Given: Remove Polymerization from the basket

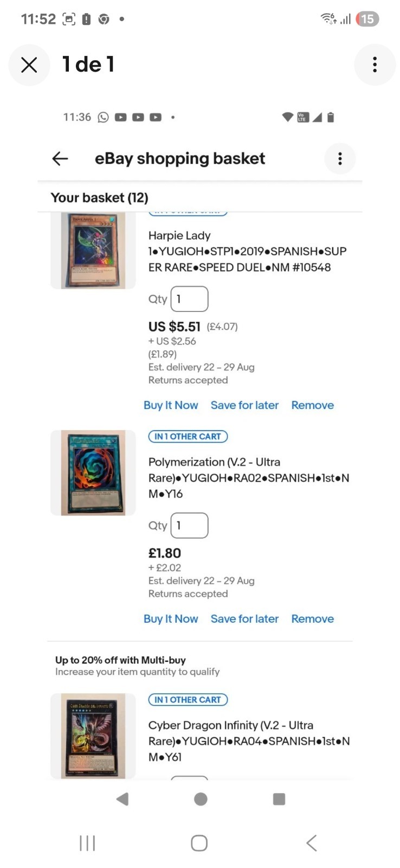Looking at the screenshot, I should click(x=313, y=619).
